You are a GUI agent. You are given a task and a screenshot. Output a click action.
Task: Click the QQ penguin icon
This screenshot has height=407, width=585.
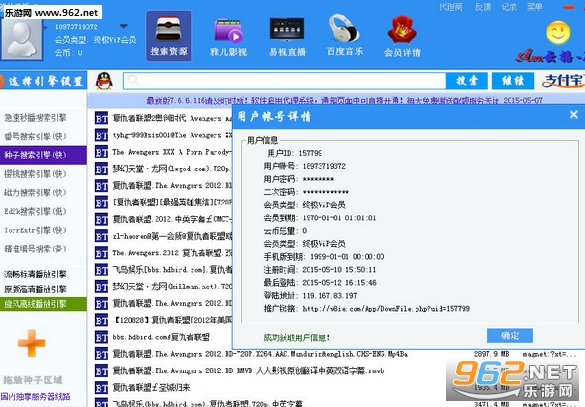104,81
